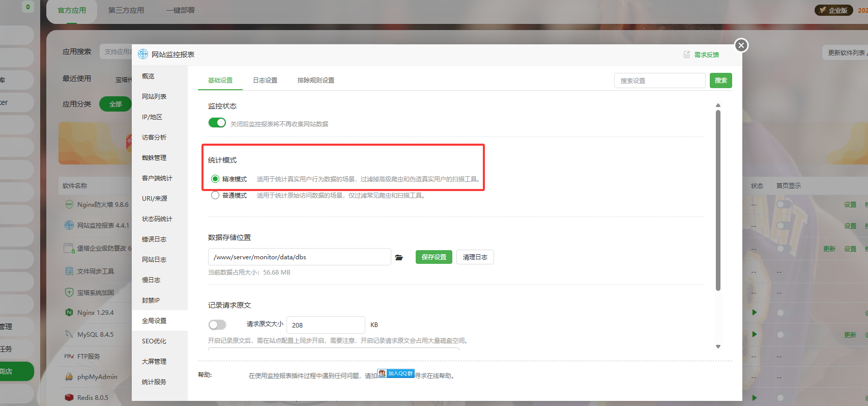Select 普通模式 radio button
The height and width of the screenshot is (406, 868).
[215, 195]
